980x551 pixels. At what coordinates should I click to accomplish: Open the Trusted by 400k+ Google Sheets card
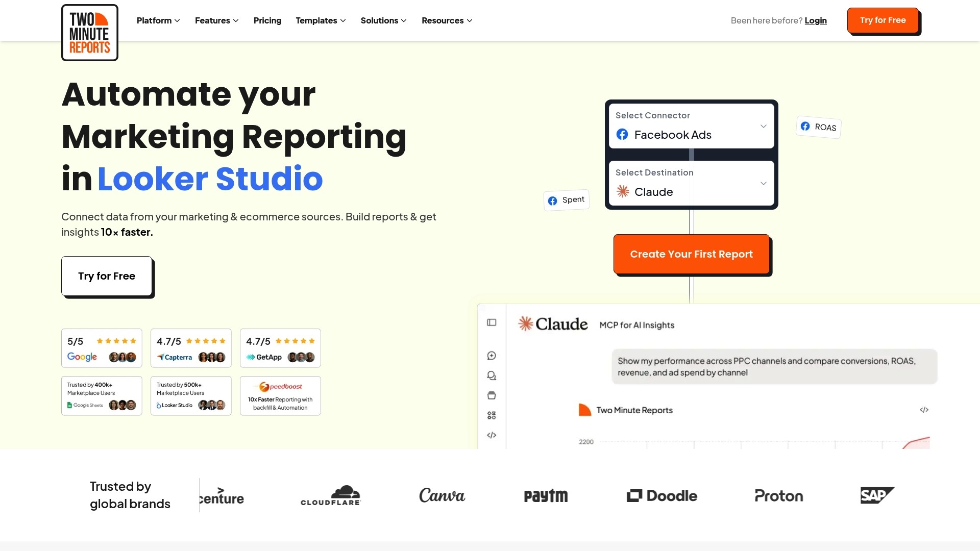click(102, 396)
